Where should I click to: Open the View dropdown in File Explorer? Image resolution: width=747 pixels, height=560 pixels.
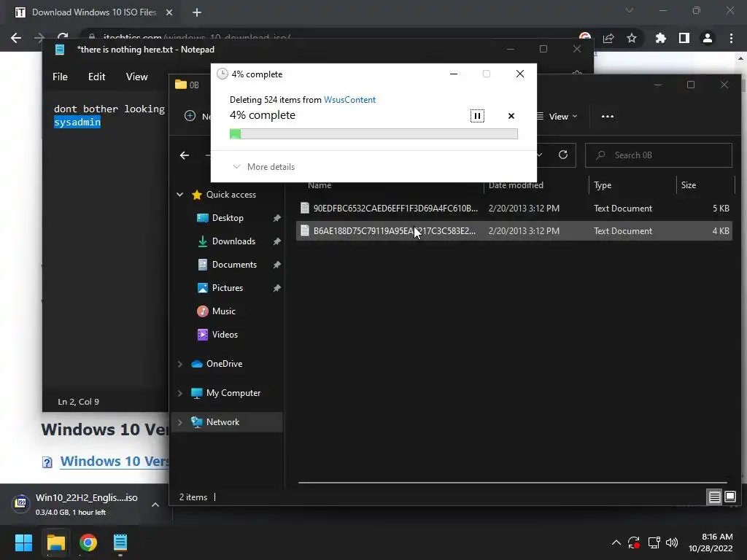pyautogui.click(x=557, y=116)
